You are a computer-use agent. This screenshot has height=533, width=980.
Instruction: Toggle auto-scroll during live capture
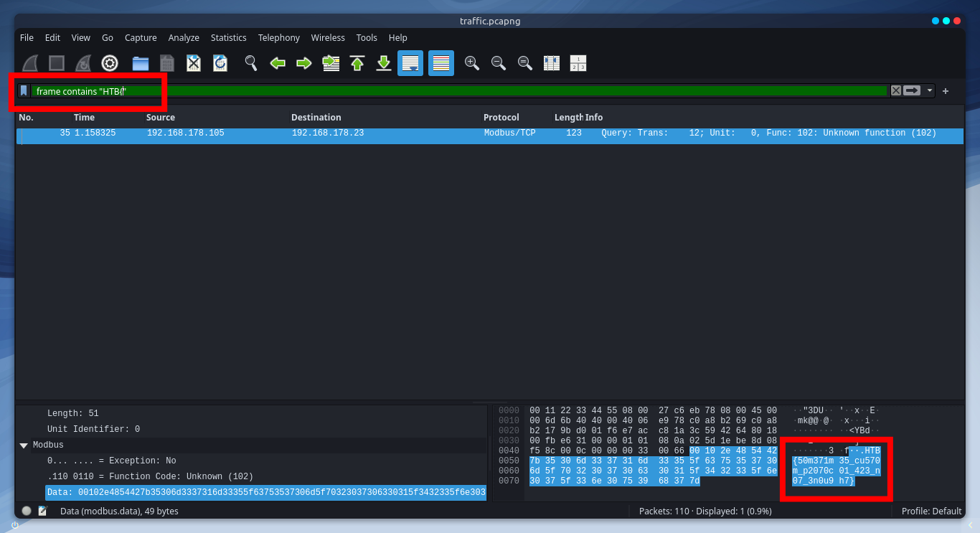pos(410,63)
